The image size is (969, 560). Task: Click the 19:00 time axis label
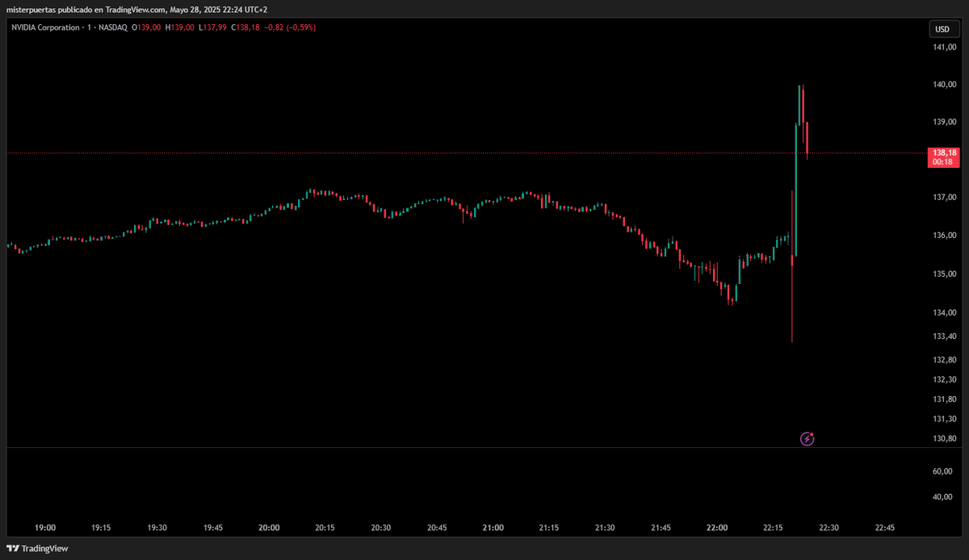(45, 528)
